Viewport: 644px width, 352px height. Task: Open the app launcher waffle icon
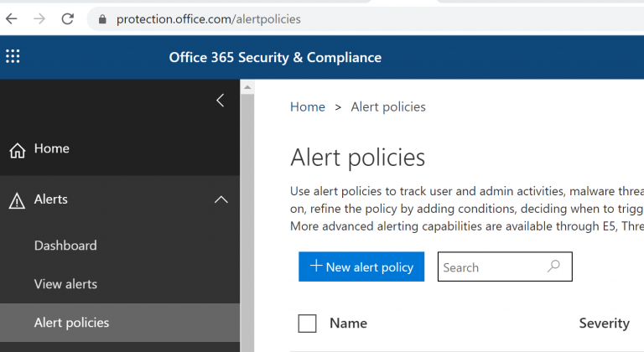13,56
